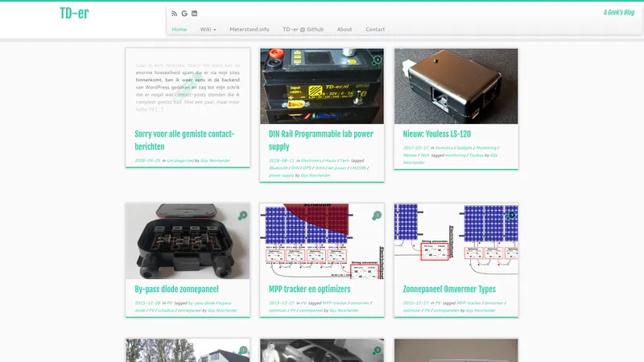Viewport: 644px width, 362px height.
Task: Open comments bubble on the house photo post
Action: click(x=243, y=351)
